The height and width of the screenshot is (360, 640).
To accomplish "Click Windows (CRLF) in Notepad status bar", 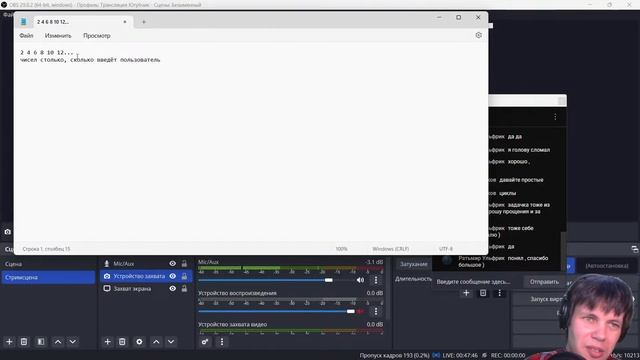I will [x=391, y=249].
